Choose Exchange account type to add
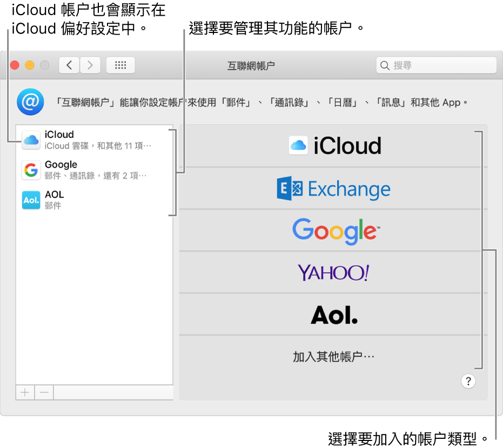This screenshot has width=503, height=448. click(x=333, y=188)
